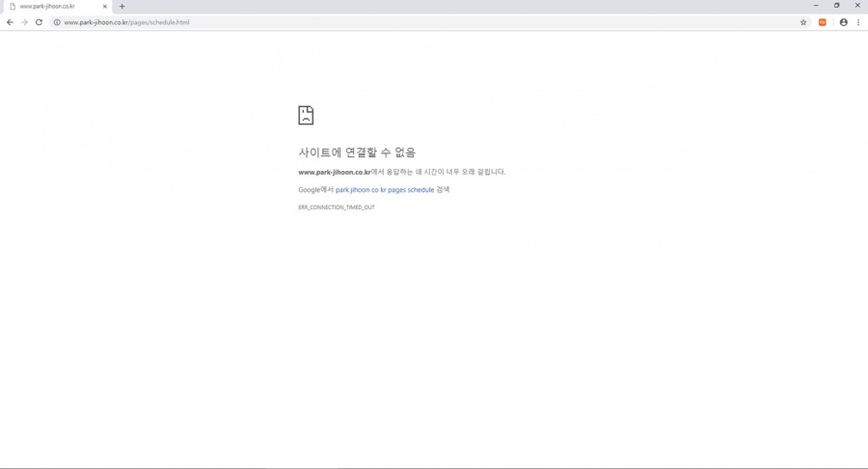Close the Chrome browser window
868x469 pixels.
856,6
